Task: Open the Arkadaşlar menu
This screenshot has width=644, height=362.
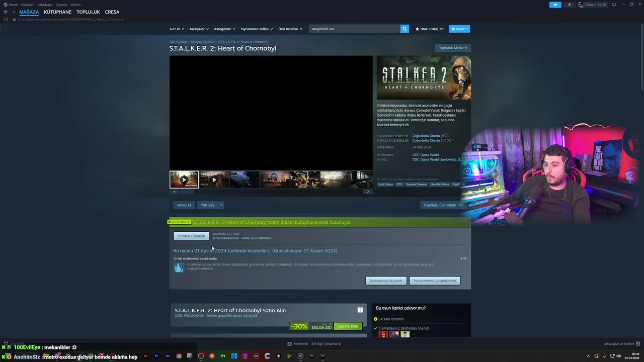Action: point(45,5)
